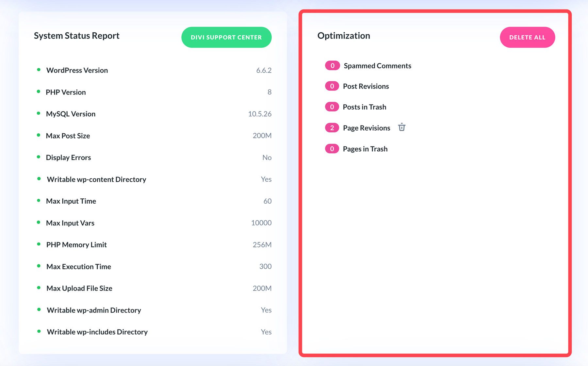This screenshot has height=366, width=588.
Task: Click the Max Input Vars value 10000
Action: coord(261,223)
